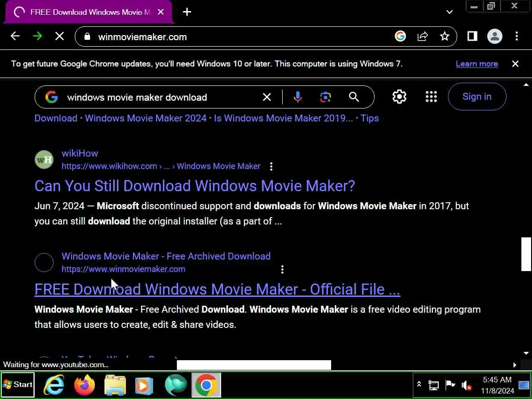This screenshot has width=532, height=399.
Task: Click the winmoviemaker site favicon circle
Action: pyautogui.click(x=44, y=263)
